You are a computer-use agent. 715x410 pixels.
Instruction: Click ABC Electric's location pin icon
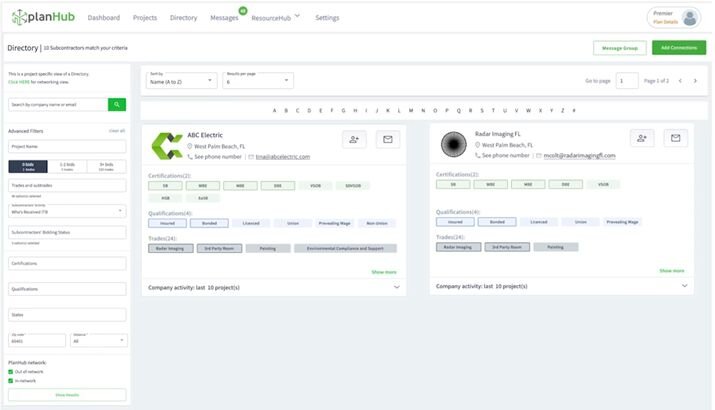click(x=190, y=146)
